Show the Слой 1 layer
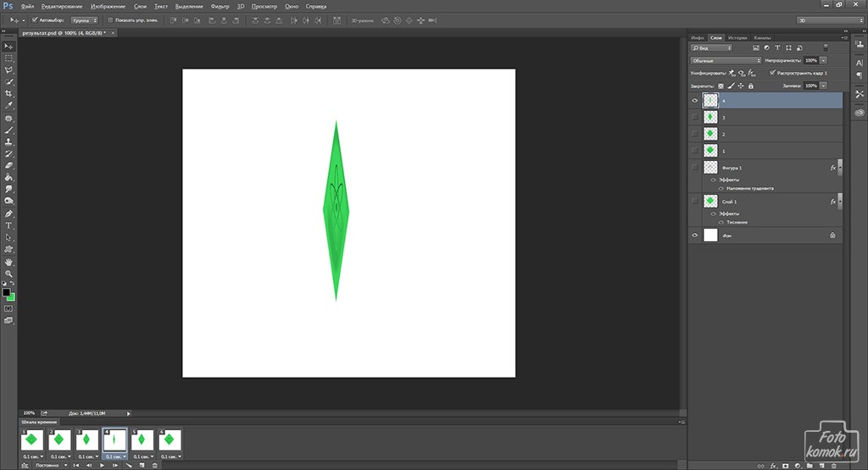 pos(695,202)
